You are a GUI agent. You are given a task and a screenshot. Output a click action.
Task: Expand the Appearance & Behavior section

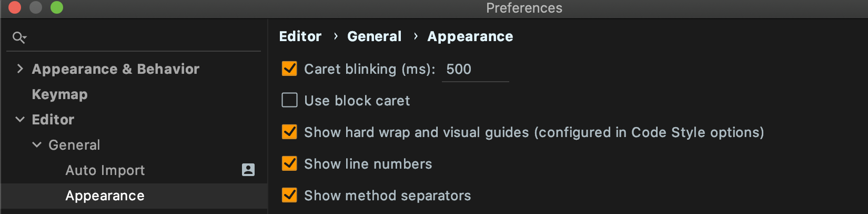20,69
